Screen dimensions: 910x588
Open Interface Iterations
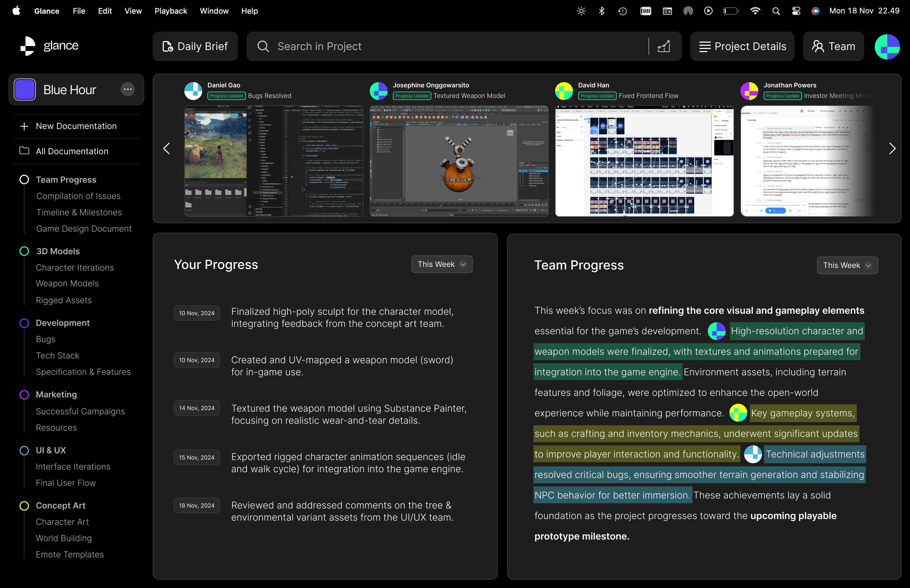click(73, 467)
